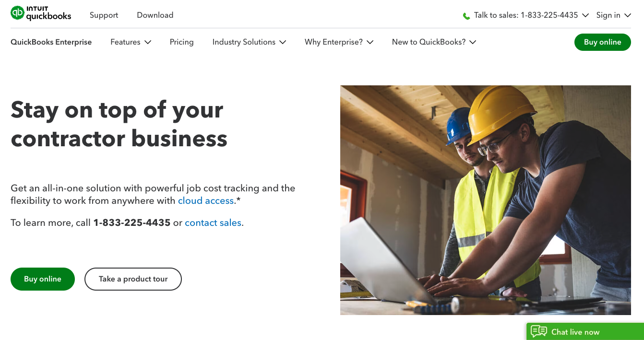The width and height of the screenshot is (644, 340).
Task: Click the Buy online button below the headline
Action: tap(42, 279)
